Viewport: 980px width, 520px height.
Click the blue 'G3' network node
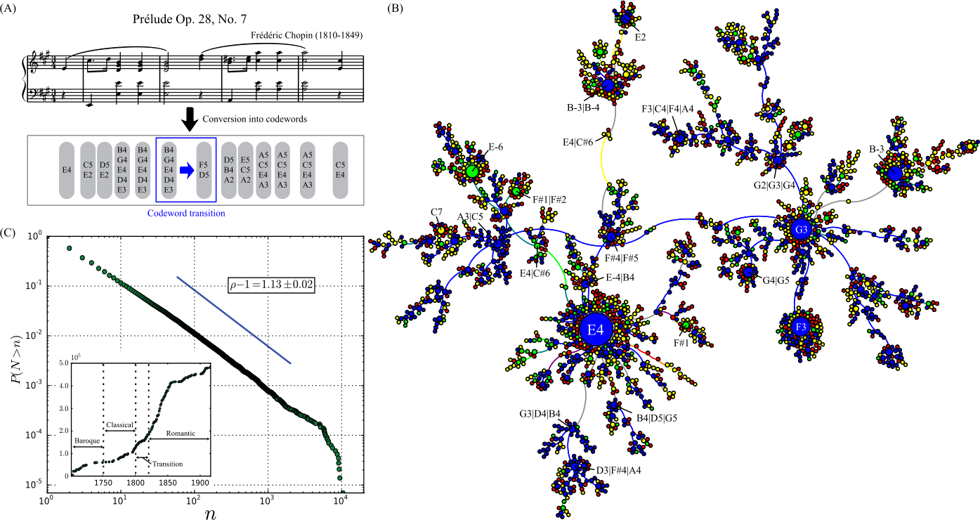[x=802, y=229]
